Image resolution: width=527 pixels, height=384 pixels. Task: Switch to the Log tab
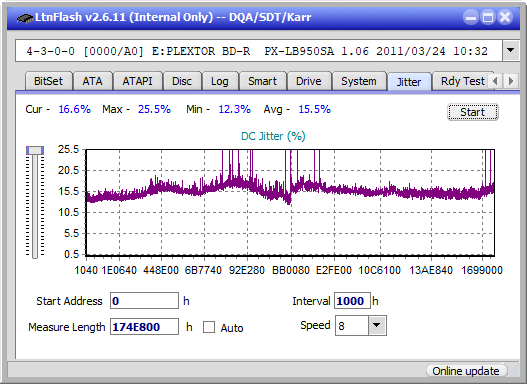pyautogui.click(x=219, y=81)
